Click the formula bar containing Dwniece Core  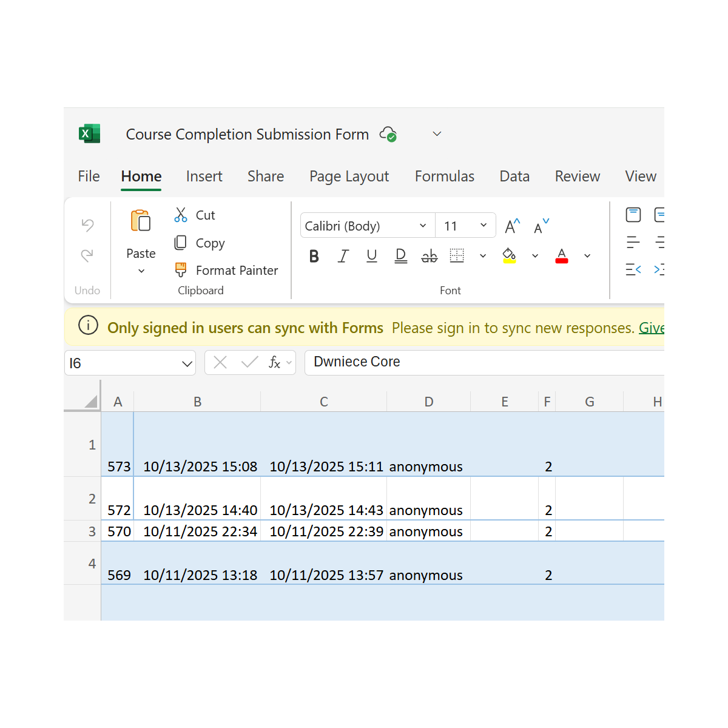pos(485,362)
